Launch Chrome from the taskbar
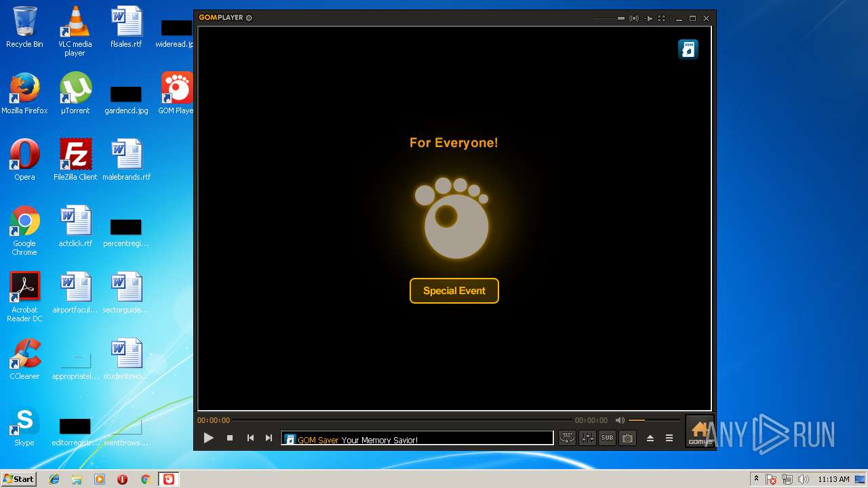This screenshot has width=868, height=488. (145, 479)
